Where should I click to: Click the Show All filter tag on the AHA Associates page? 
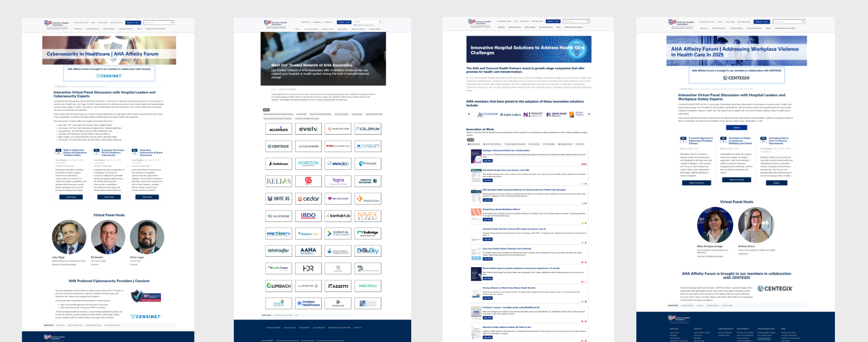click(x=266, y=110)
